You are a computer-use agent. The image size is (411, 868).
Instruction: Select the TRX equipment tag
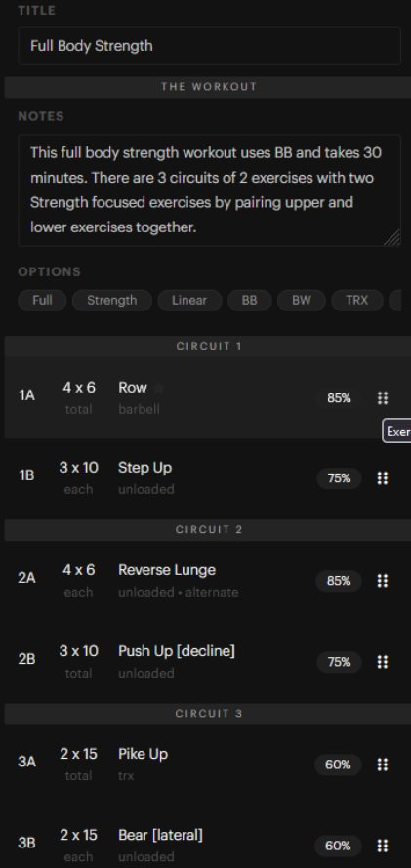356,300
